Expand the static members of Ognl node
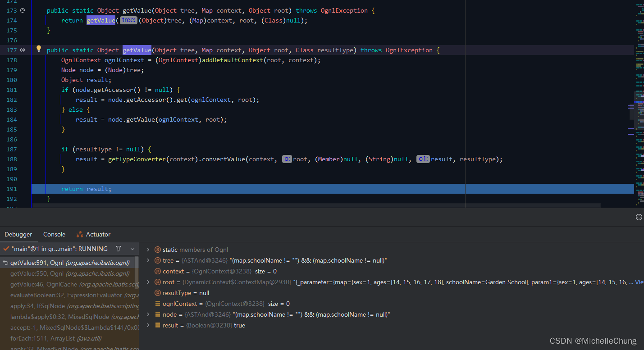644x350 pixels. (x=148, y=250)
